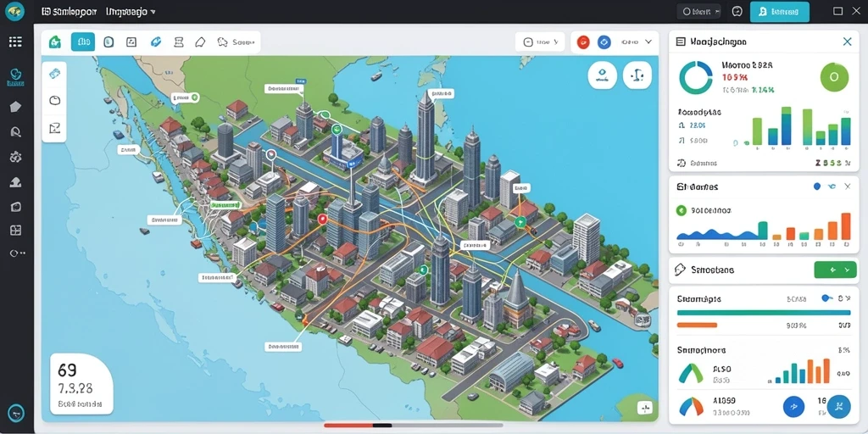868x434 pixels.
Task: Click the round compass button on map
Action: tap(603, 75)
